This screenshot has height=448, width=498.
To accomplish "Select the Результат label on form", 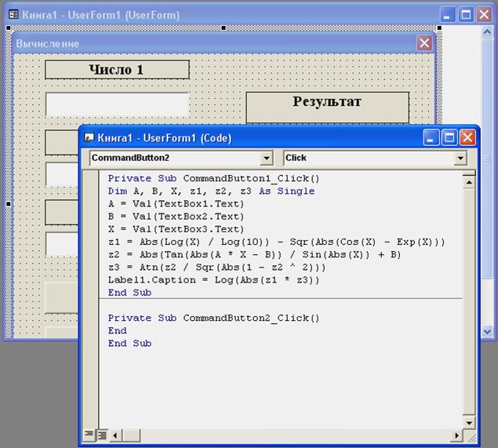I will coord(327,102).
